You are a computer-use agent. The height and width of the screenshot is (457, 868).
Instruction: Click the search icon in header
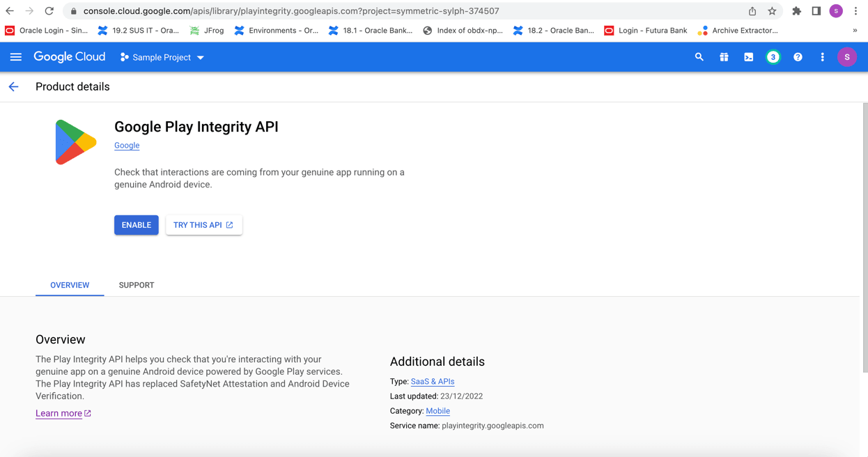point(699,57)
